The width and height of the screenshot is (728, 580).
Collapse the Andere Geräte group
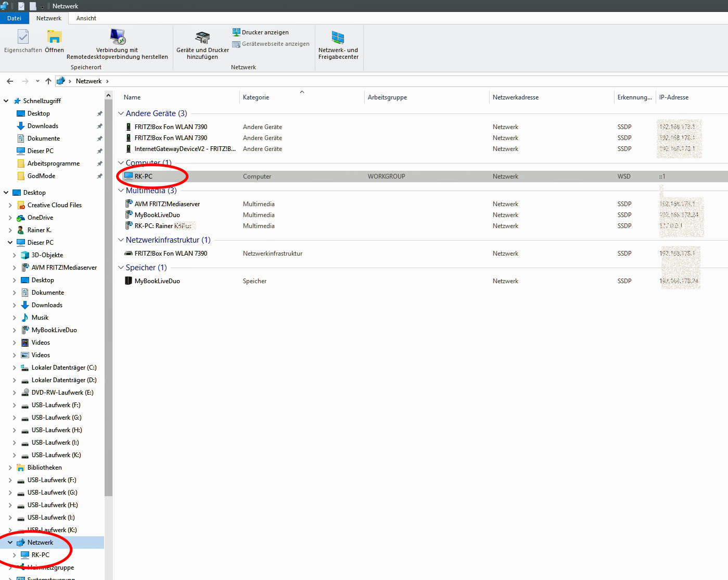[x=121, y=114]
